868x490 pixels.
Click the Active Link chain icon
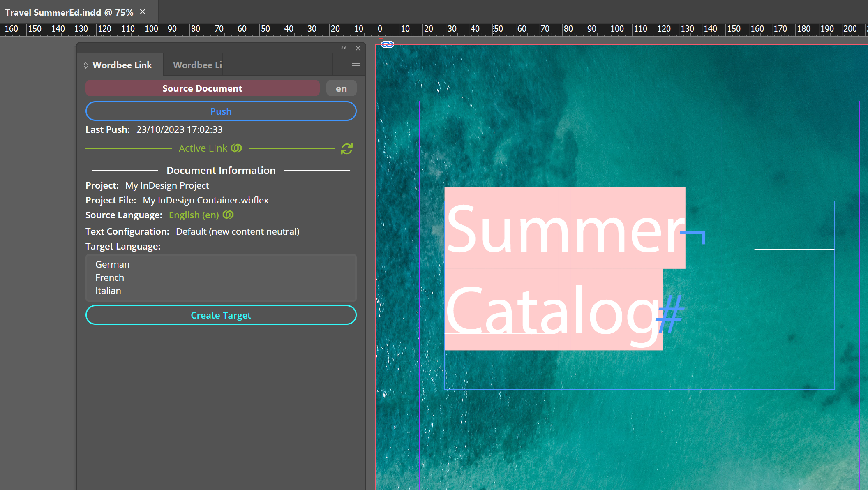point(236,148)
